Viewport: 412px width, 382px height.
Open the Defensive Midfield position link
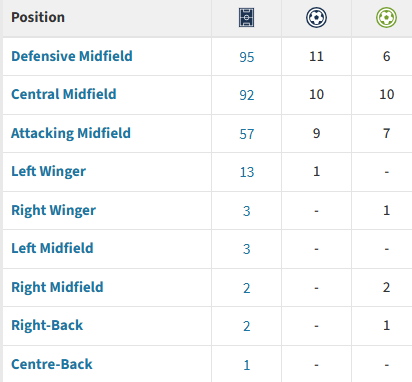(72, 56)
